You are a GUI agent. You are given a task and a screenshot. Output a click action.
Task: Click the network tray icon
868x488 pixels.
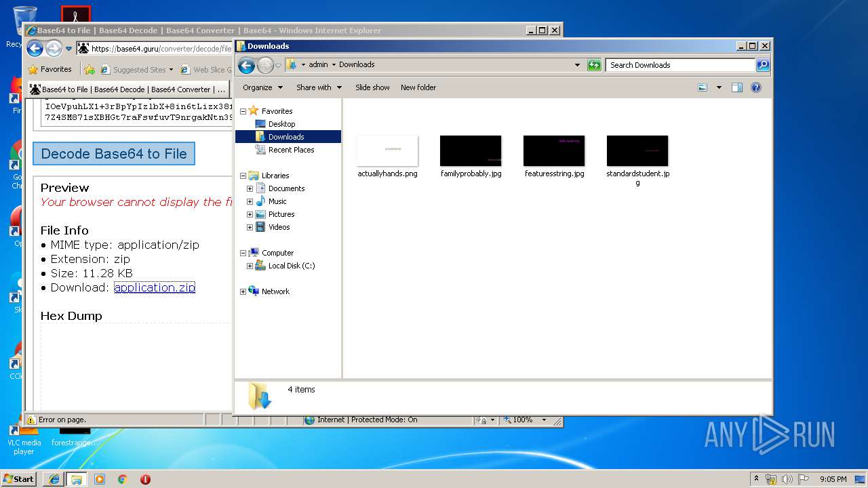(771, 479)
